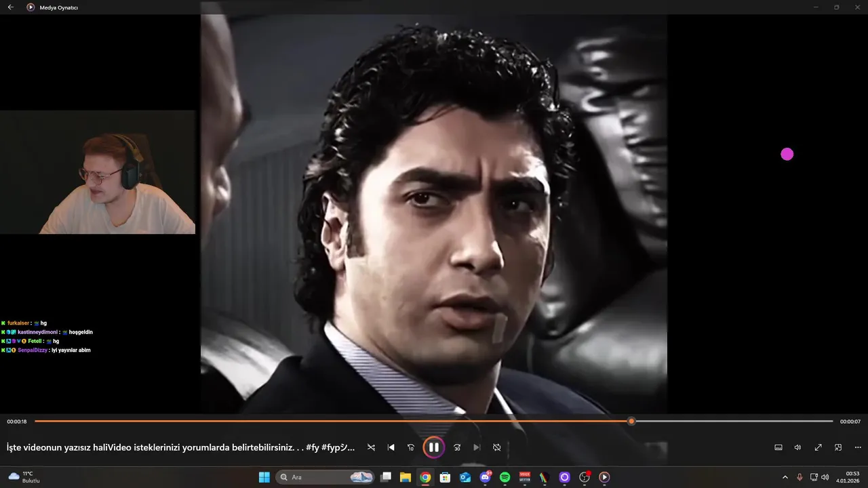Click furkaiser's chat message
Image resolution: width=868 pixels, height=488 pixels.
coord(24,323)
